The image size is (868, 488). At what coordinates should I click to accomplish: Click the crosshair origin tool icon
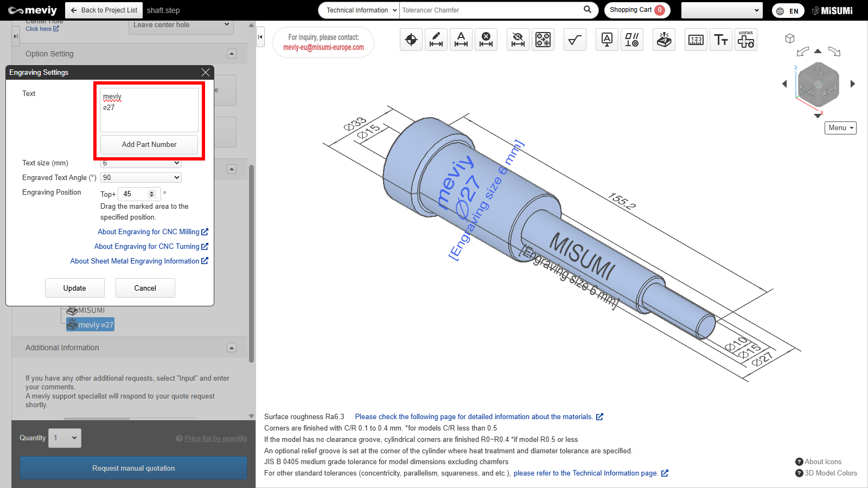[x=411, y=40]
